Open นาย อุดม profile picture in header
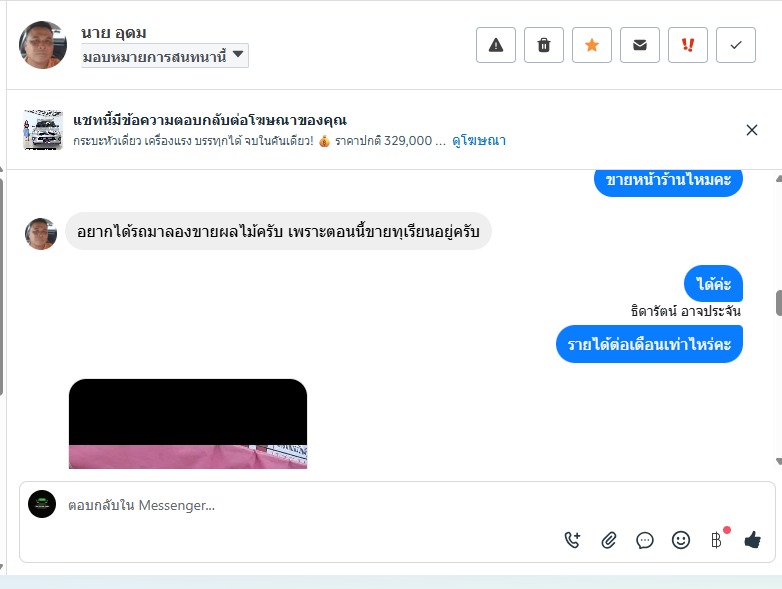The height and width of the screenshot is (589, 782). [x=43, y=45]
